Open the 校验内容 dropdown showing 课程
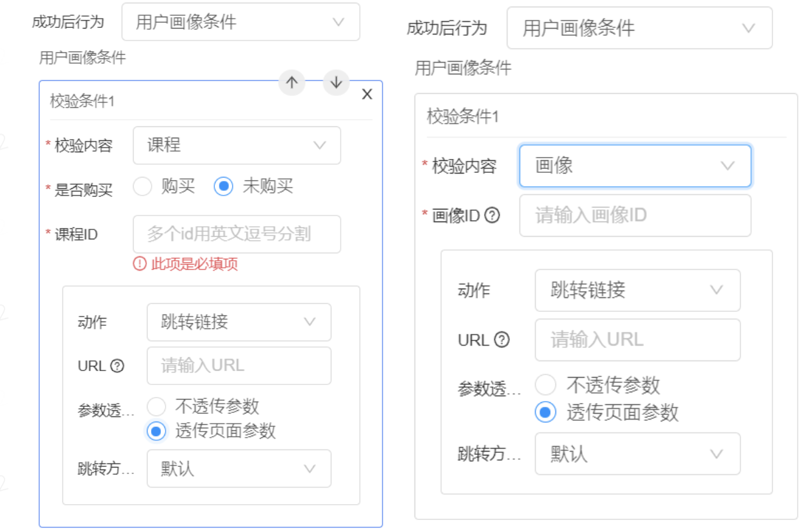The width and height of the screenshot is (809, 532). (x=237, y=146)
